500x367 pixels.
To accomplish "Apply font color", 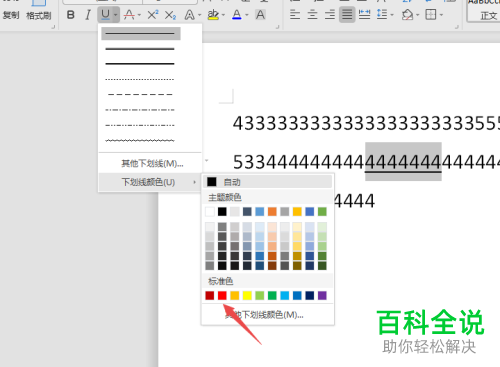I will point(237,15).
